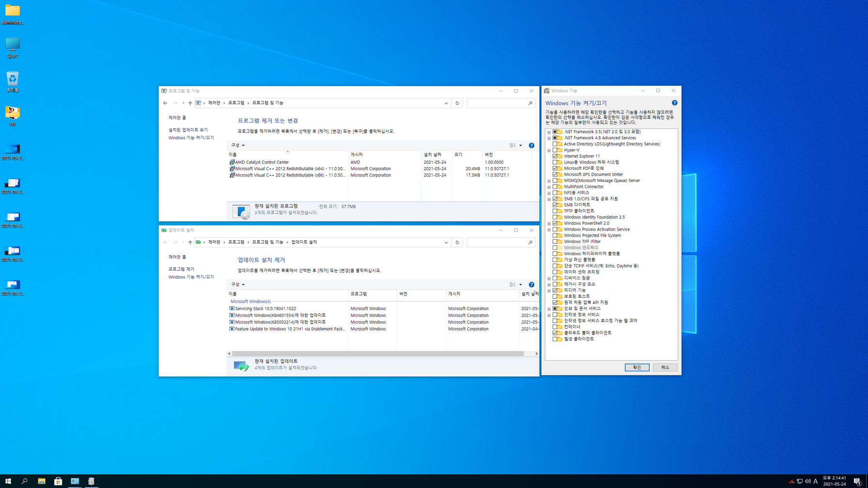
Task: Toggle 클라우드 폴더 클라이언트 checkbox
Action: (555, 333)
